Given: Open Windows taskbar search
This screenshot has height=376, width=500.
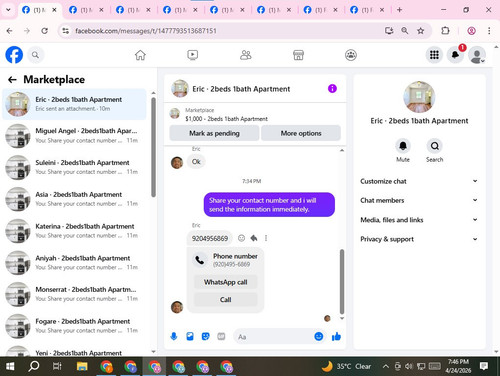Looking at the screenshot, I should click(34, 366).
